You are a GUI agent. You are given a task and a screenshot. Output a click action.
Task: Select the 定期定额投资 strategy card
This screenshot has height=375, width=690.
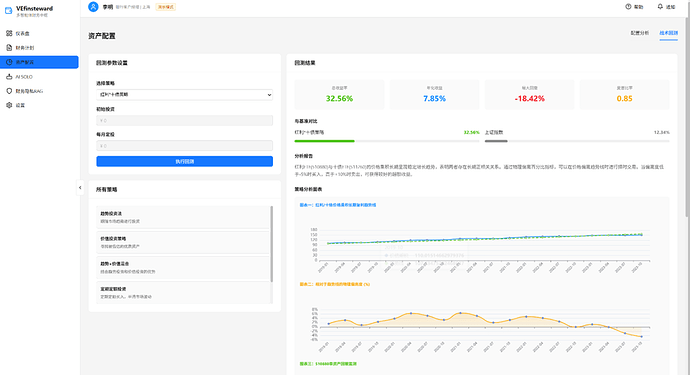(x=183, y=293)
